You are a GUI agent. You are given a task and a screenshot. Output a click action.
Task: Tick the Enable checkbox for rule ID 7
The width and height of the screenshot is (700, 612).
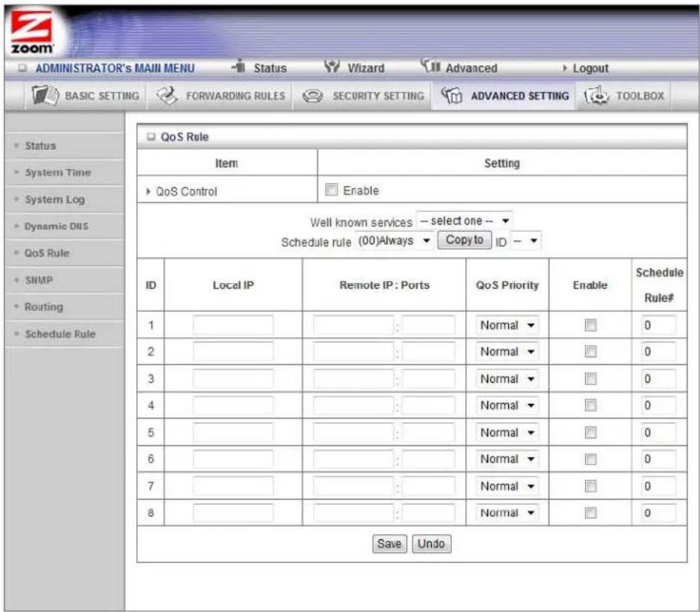[x=590, y=485]
